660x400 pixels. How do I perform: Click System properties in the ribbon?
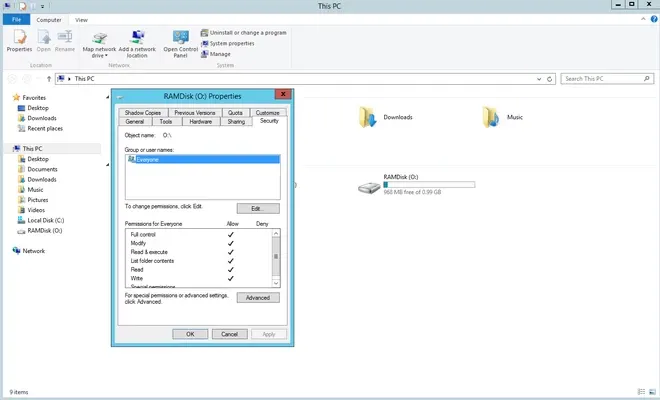[233, 43]
